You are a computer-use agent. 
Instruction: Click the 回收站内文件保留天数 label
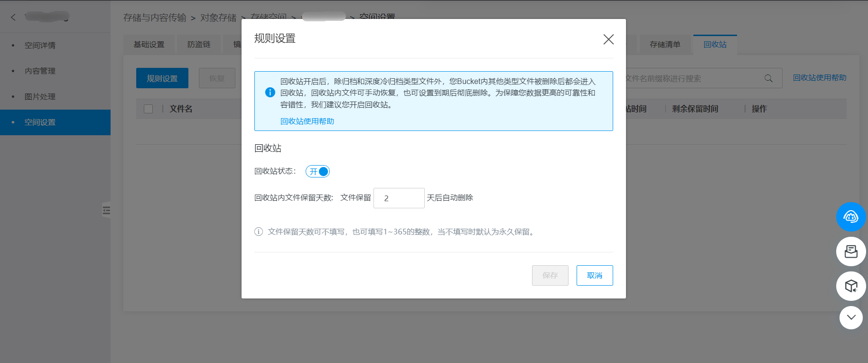294,198
